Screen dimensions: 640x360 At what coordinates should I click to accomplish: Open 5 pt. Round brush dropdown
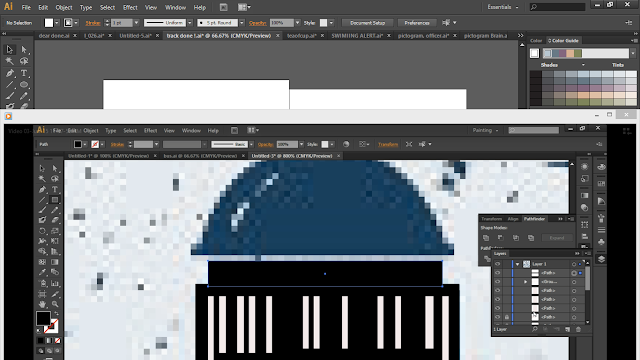242,23
